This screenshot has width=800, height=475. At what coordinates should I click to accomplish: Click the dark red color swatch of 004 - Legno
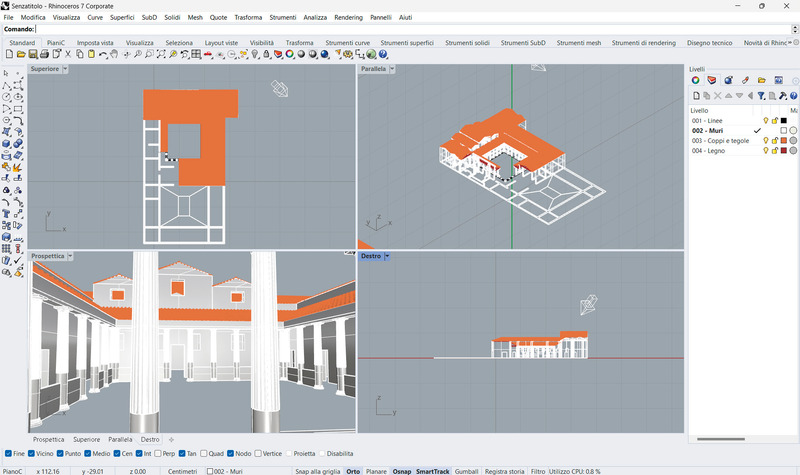(x=784, y=151)
